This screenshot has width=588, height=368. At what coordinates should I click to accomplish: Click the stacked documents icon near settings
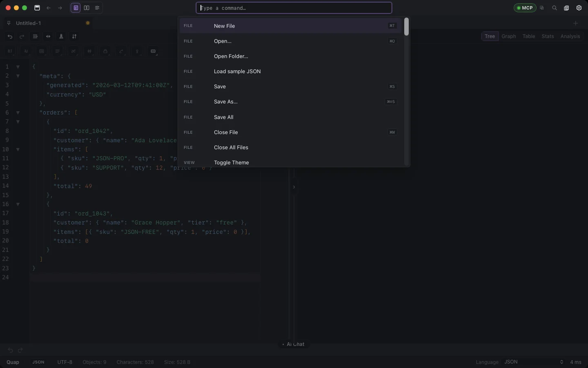point(567,8)
